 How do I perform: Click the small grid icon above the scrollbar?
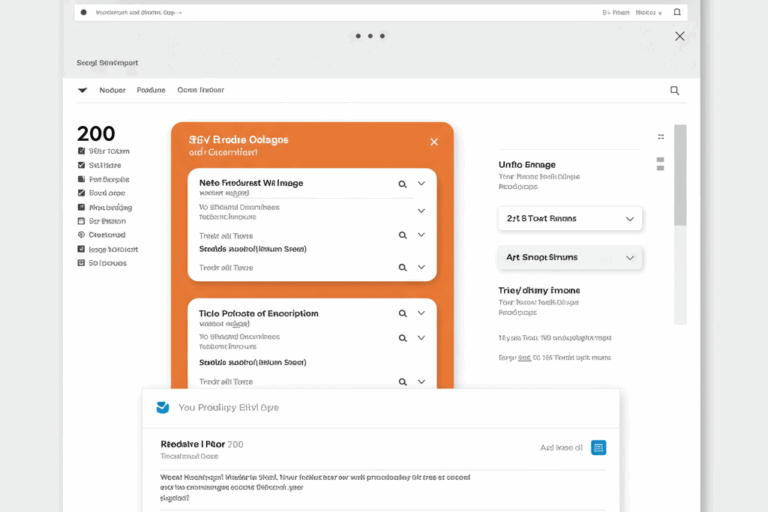click(x=660, y=136)
